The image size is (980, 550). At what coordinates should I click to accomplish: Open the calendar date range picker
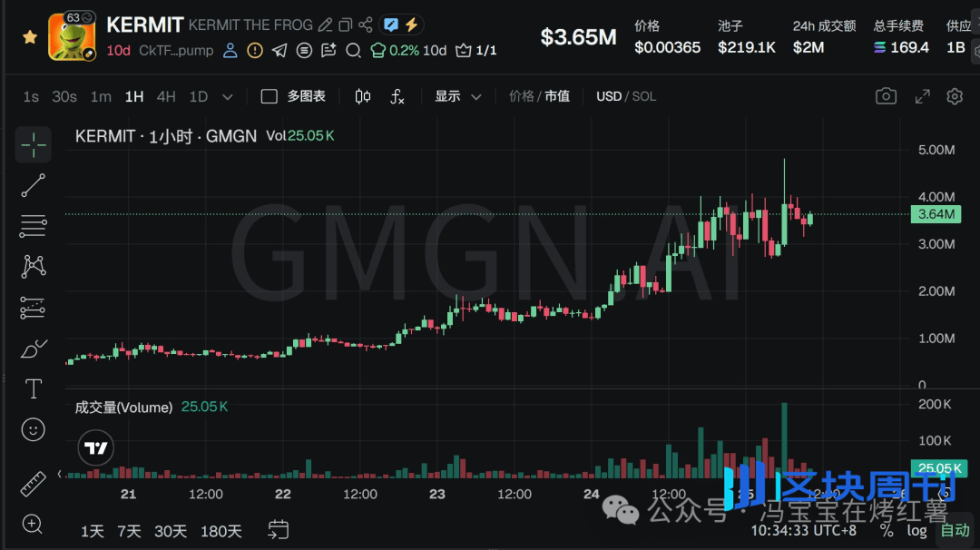pyautogui.click(x=278, y=531)
